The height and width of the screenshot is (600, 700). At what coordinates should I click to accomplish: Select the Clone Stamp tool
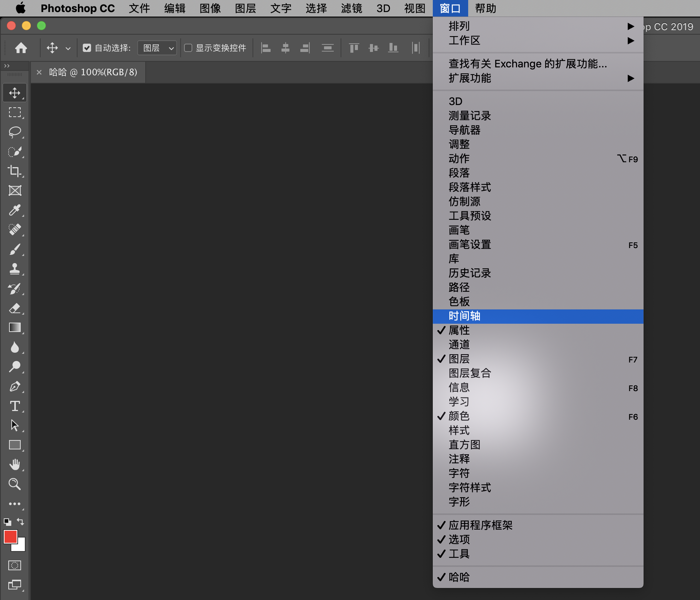[15, 269]
